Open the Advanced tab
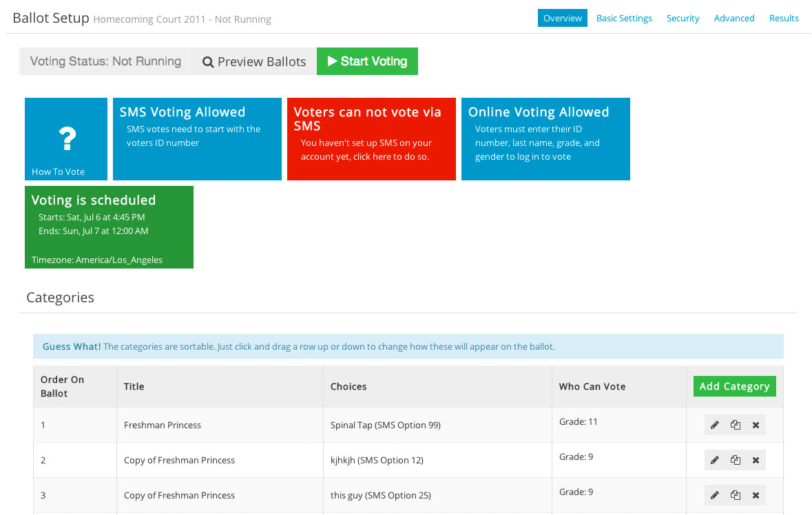This screenshot has width=812, height=515. (x=733, y=18)
